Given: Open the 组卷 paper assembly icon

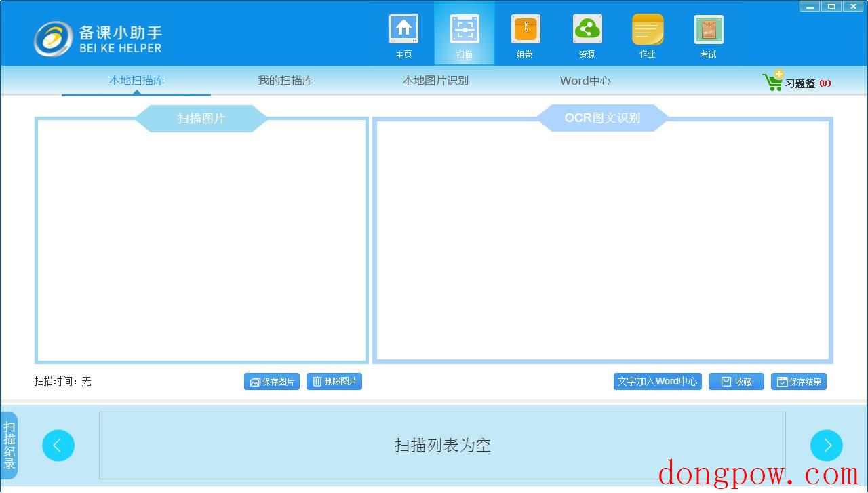Looking at the screenshot, I should pos(526,36).
